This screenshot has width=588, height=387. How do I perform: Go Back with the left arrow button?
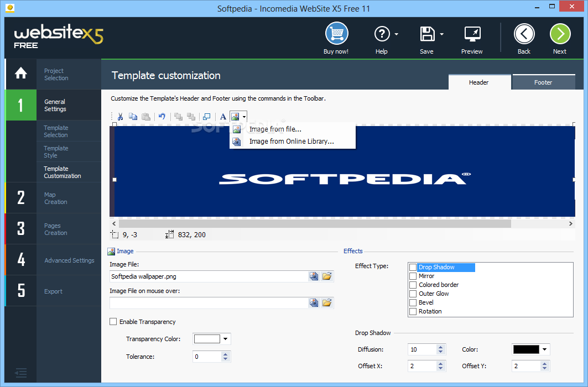coord(524,34)
